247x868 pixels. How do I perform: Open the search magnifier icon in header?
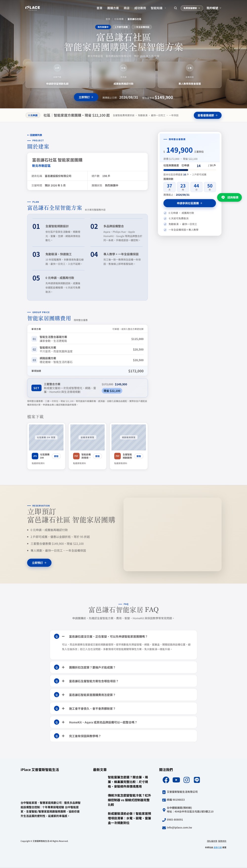(175, 8)
